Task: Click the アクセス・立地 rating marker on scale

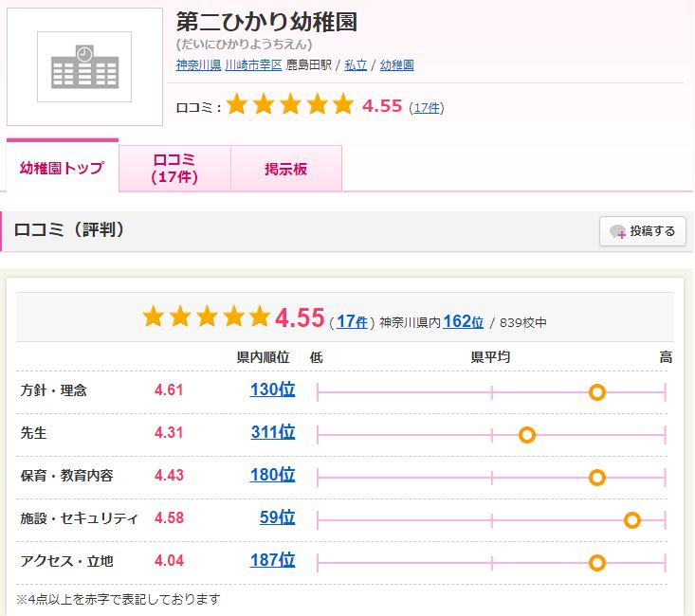Action: (597, 563)
